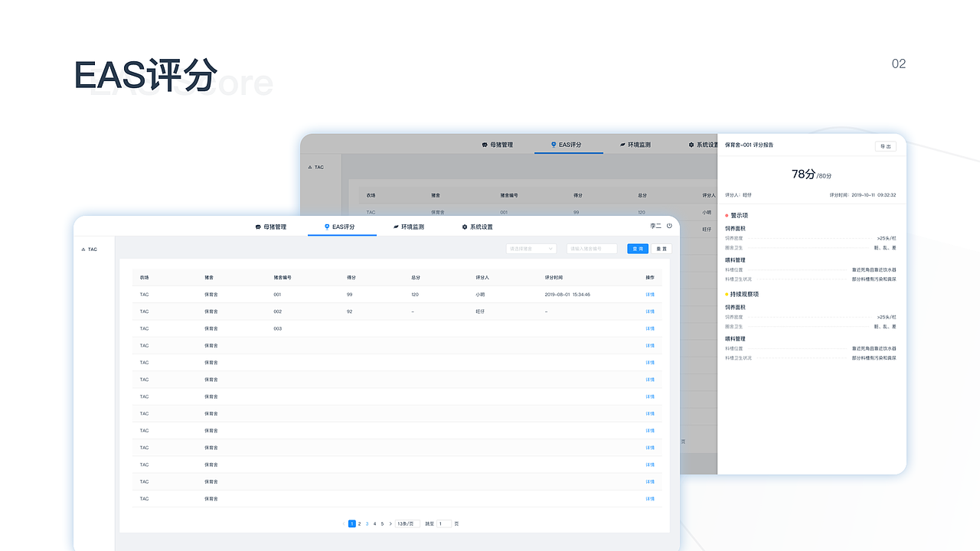Click the timestamp 2019-08-01 15:34:46 cell

(567, 295)
